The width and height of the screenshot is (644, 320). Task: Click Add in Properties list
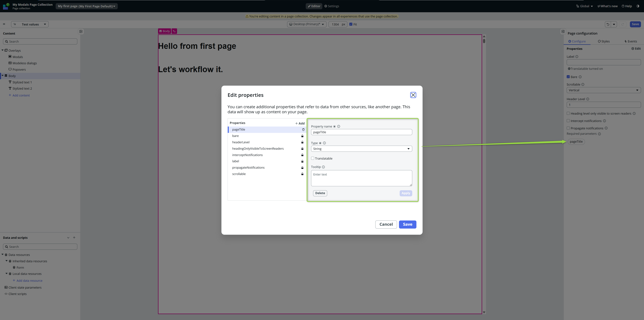tap(300, 123)
